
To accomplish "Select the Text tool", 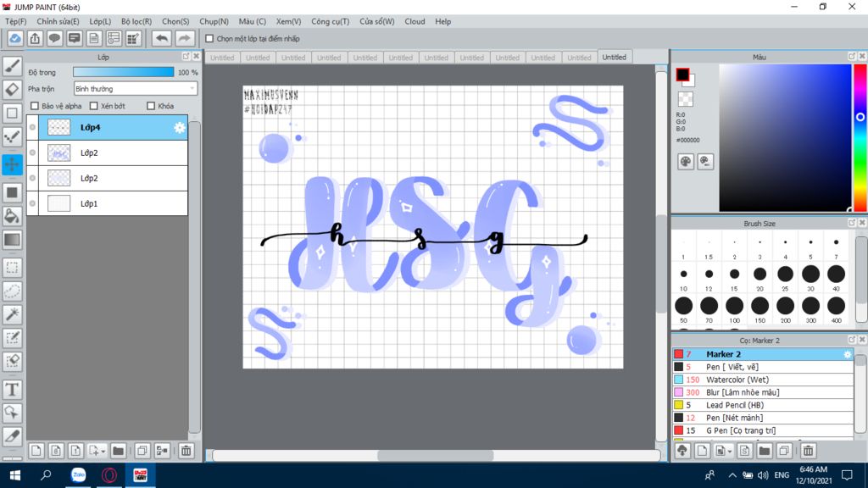I will click(12, 390).
